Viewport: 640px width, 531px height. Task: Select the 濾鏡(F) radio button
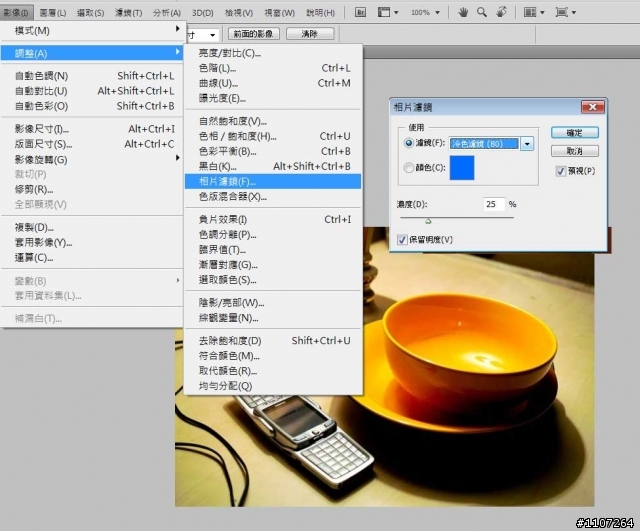408,143
